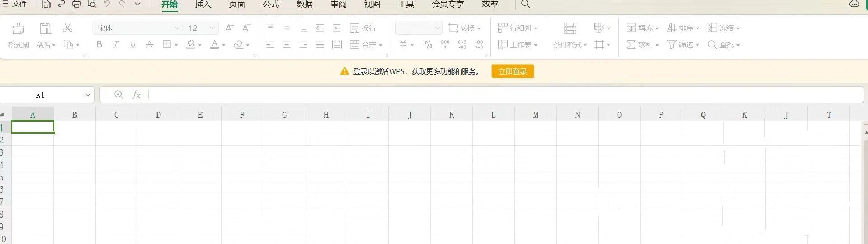Click Conditional Formatting (条件格式) large icon

pyautogui.click(x=570, y=28)
